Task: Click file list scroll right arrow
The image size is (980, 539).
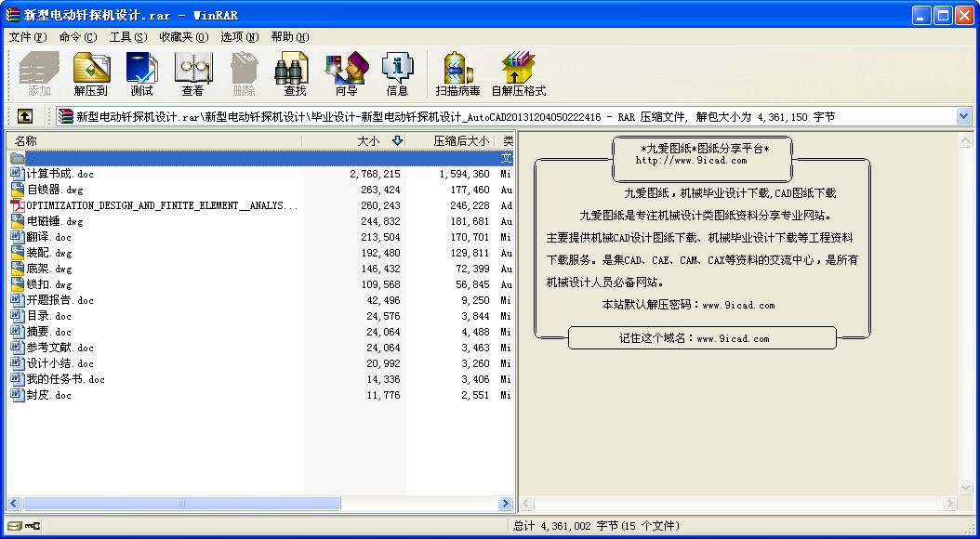Action: pyautogui.click(x=506, y=503)
